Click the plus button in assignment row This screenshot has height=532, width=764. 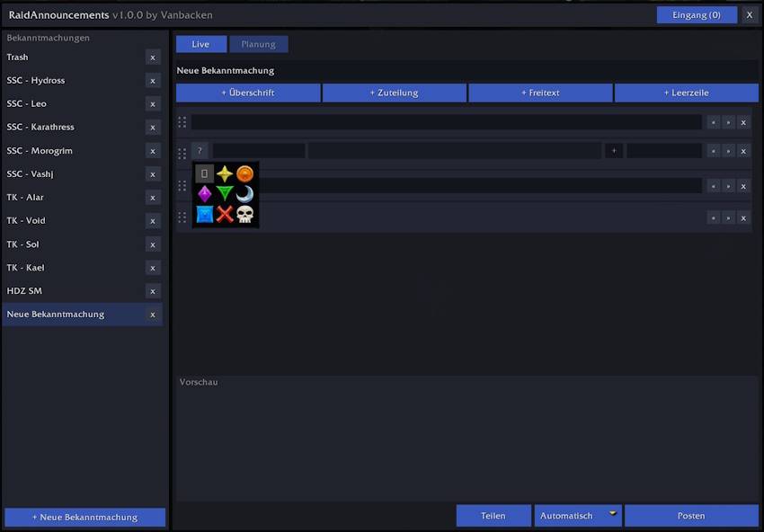[614, 151]
